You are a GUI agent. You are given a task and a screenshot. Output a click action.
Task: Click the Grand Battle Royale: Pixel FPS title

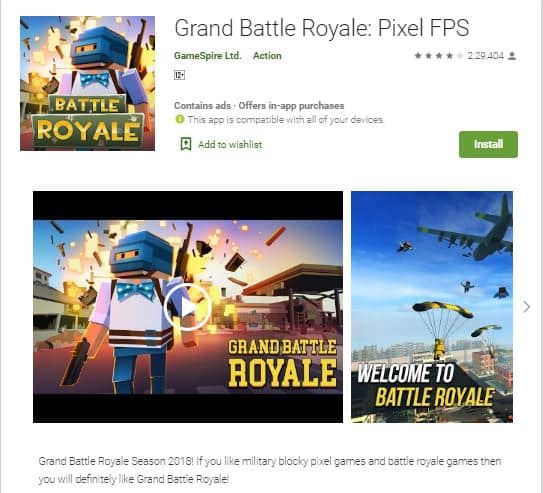click(322, 28)
